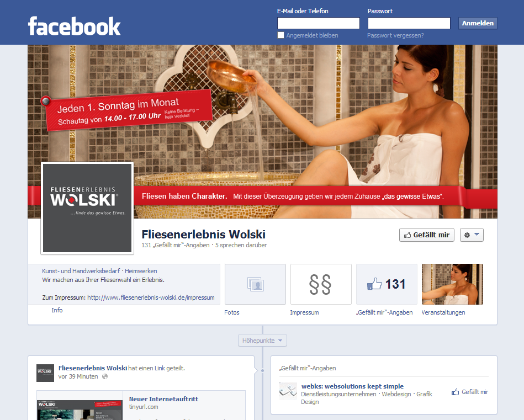This screenshot has height=420, width=524.
Task: Click the Anmelden button
Action: (478, 23)
